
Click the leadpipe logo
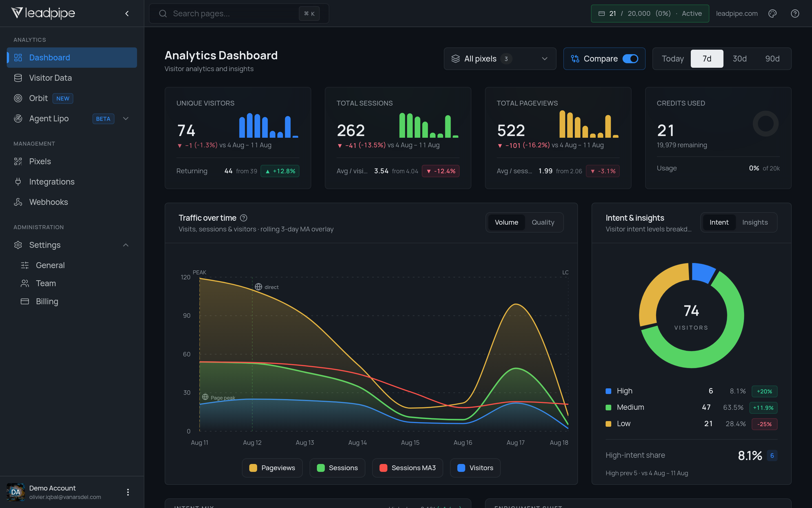click(43, 13)
